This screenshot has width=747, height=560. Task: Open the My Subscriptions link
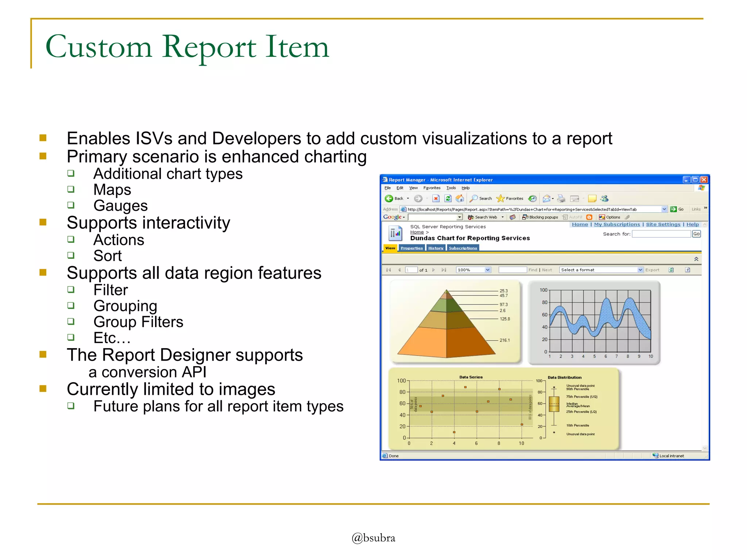617,225
